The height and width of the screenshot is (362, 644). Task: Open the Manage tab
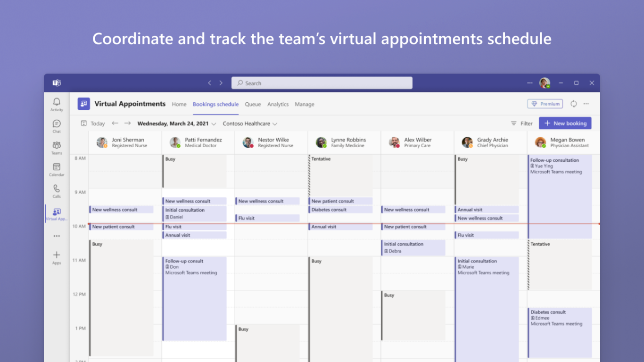(x=305, y=104)
